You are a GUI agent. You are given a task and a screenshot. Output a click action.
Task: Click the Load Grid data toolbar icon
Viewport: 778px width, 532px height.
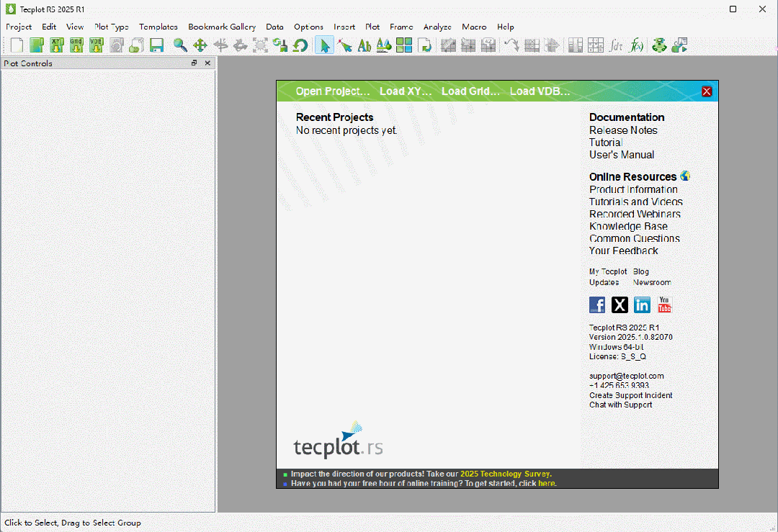(76, 45)
